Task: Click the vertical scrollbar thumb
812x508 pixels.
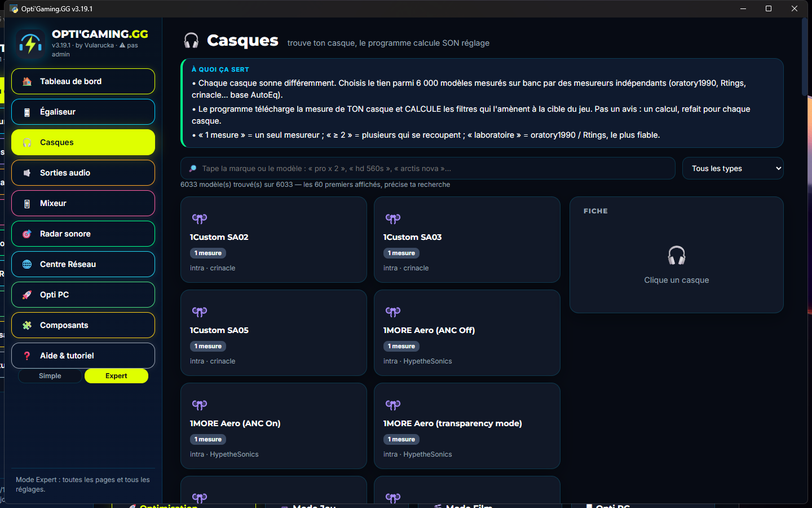Action: (x=805, y=56)
